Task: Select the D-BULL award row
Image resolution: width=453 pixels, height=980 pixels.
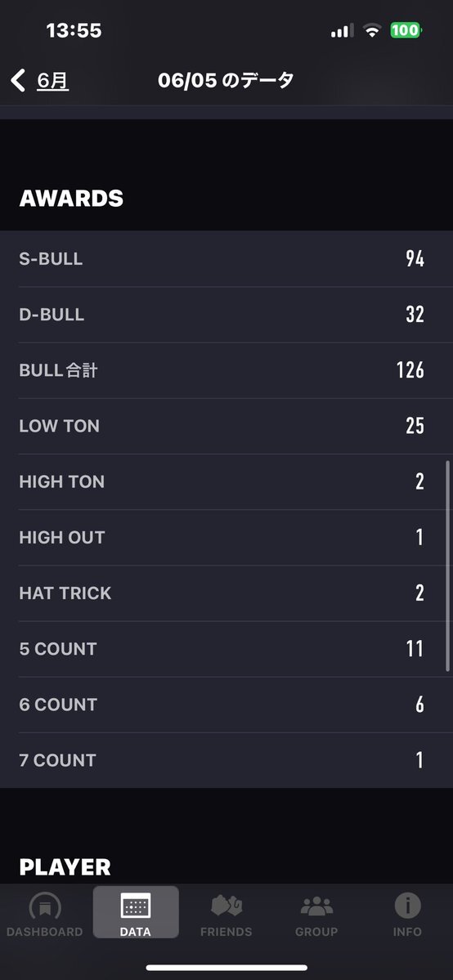Action: [x=226, y=315]
